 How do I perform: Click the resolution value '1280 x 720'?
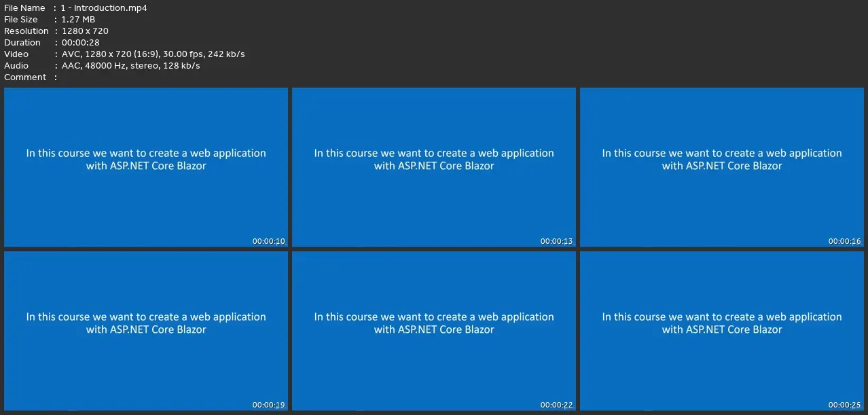click(x=85, y=31)
